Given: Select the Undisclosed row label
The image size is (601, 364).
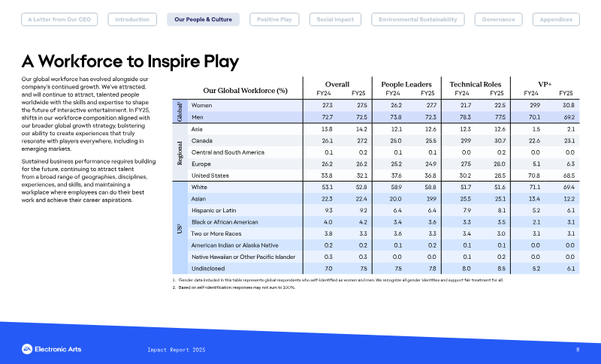Looking at the screenshot, I should coord(208,269).
